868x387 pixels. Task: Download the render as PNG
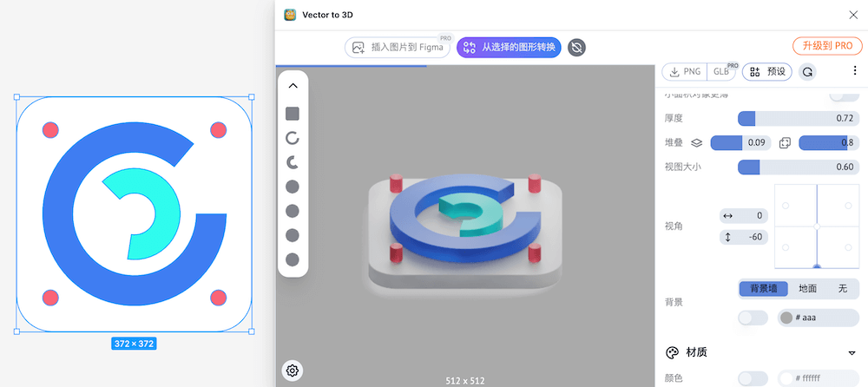tap(685, 71)
